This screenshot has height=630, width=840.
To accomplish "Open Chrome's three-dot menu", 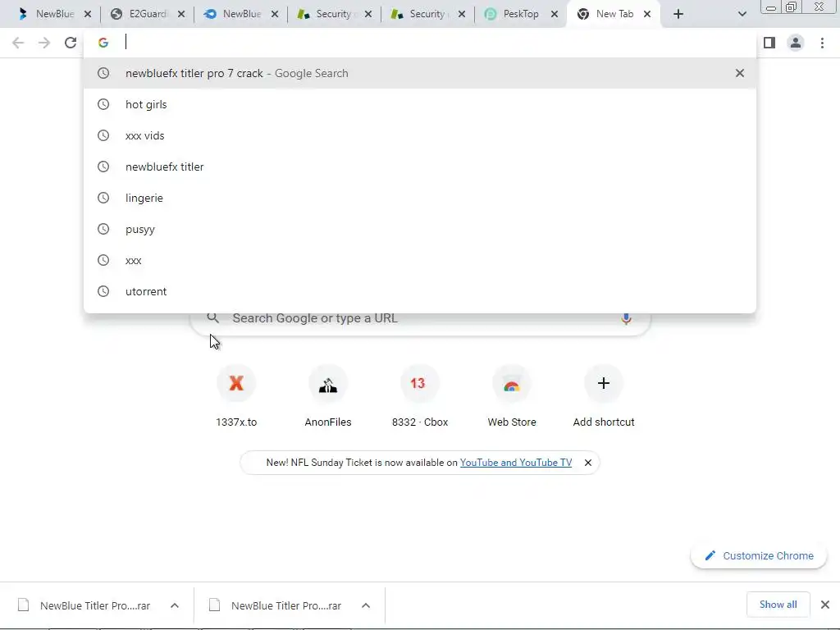I will click(822, 43).
